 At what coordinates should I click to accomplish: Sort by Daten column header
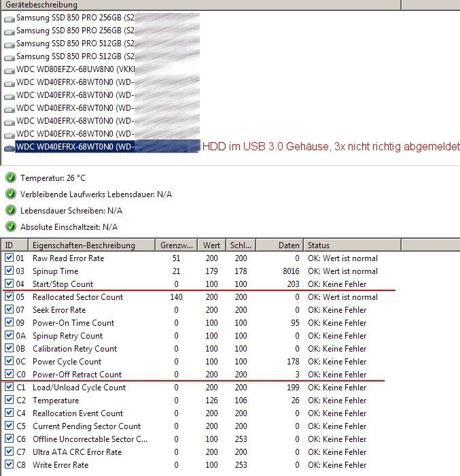pyautogui.click(x=280, y=245)
